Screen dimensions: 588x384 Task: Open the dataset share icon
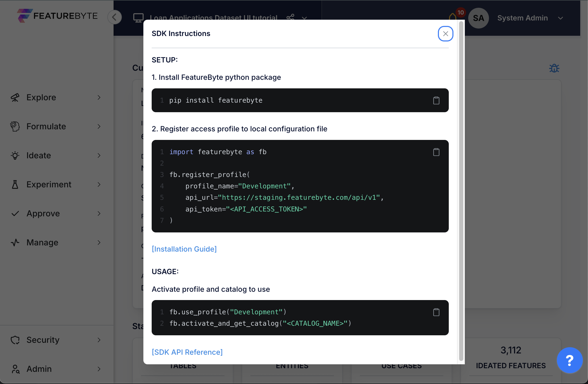tap(290, 17)
